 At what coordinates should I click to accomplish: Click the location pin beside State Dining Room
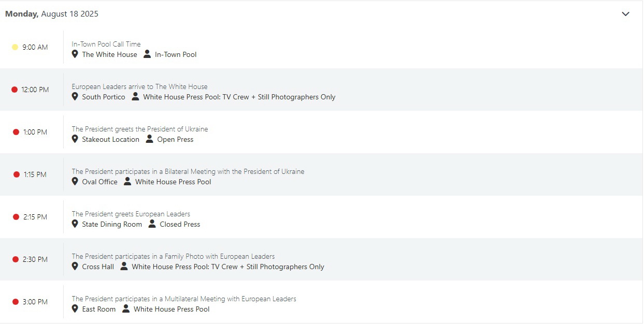click(x=75, y=224)
